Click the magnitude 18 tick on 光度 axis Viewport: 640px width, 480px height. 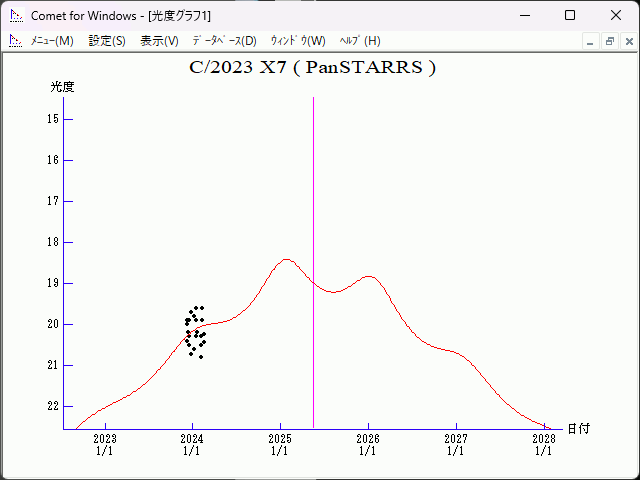68,242
